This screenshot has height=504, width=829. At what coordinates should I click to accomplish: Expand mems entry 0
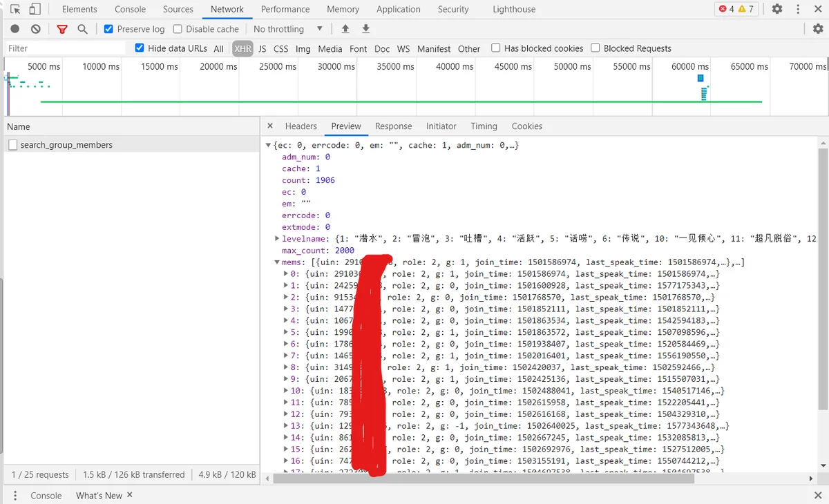[x=286, y=274]
